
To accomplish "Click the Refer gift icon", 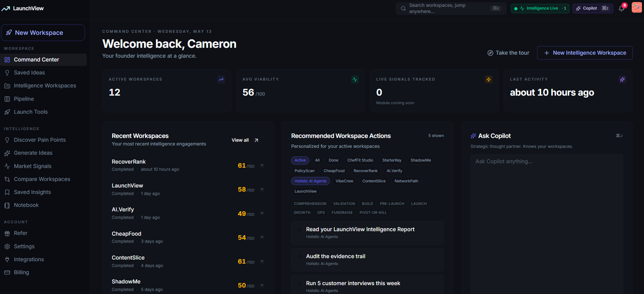I will coord(7,233).
